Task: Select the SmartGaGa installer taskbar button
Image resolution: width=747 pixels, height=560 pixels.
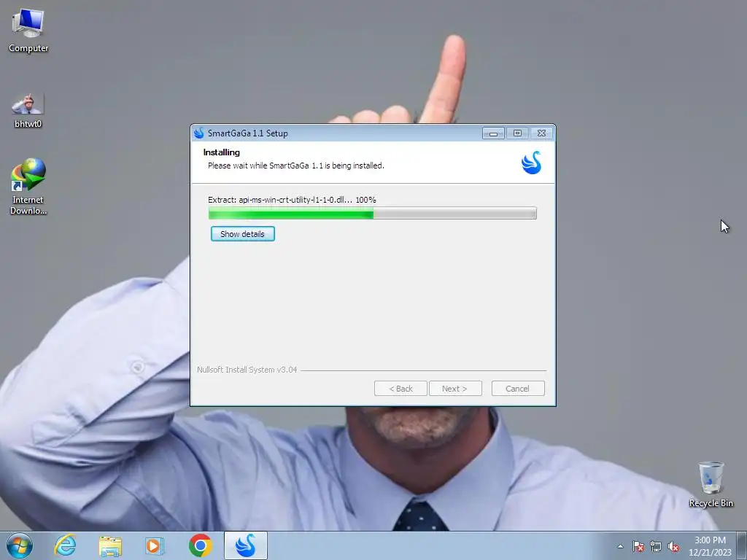Action: pos(245,545)
